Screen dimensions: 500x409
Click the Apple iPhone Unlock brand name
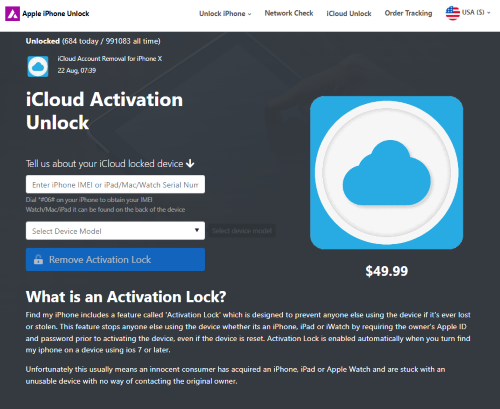(x=56, y=14)
